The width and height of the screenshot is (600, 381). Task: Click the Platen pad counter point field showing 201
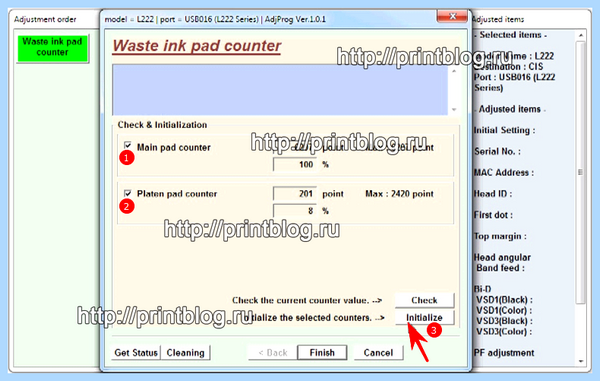click(295, 194)
